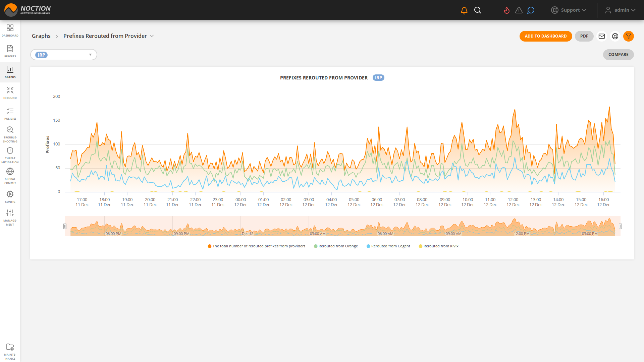Open the Troubleshooting tool in sidebar
Viewport: 644px width, 362px height.
click(x=10, y=133)
